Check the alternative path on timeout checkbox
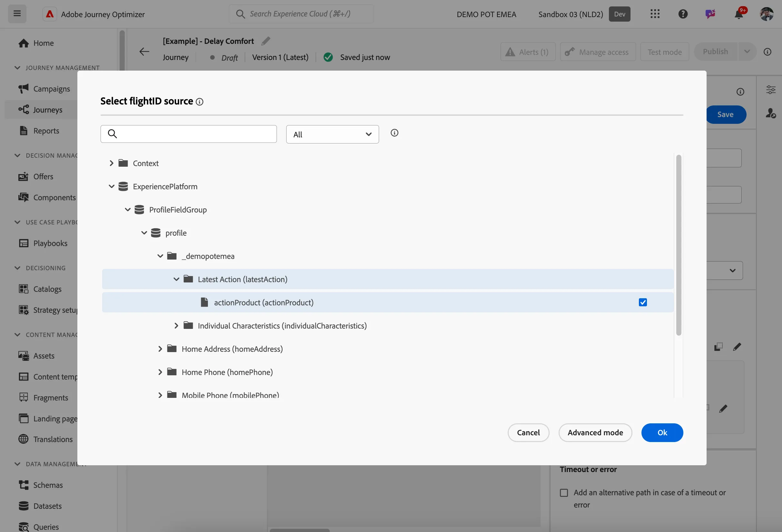 point(564,493)
